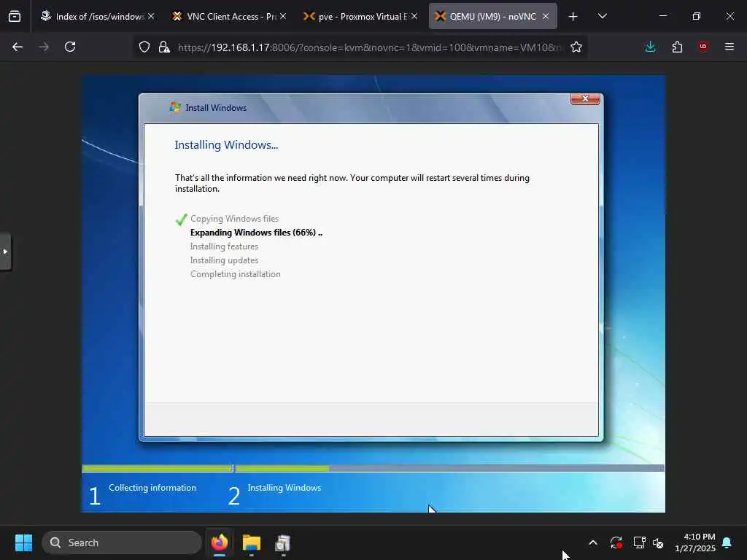
Task: Open the Firefox downloads panel
Action: coord(650,47)
